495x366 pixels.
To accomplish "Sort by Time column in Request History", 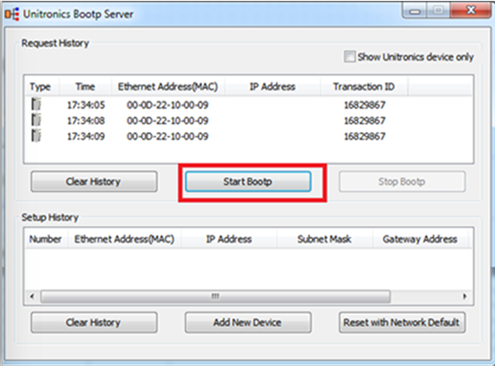I will (x=85, y=87).
